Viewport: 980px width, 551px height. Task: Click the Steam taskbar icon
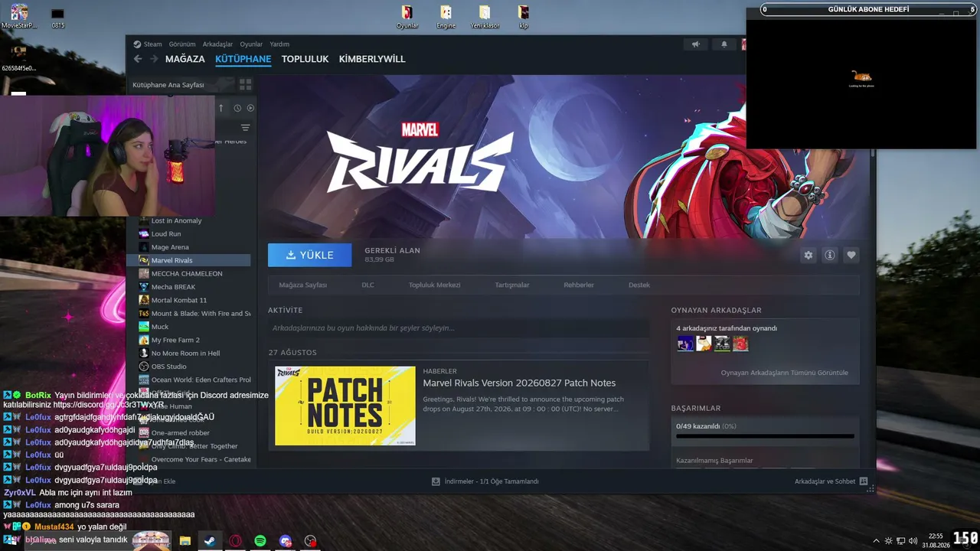(x=209, y=541)
